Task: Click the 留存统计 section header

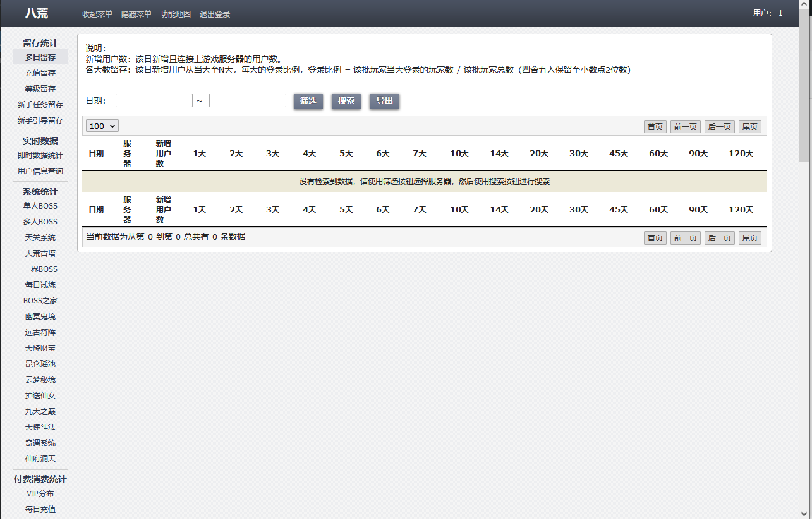Action: point(40,43)
